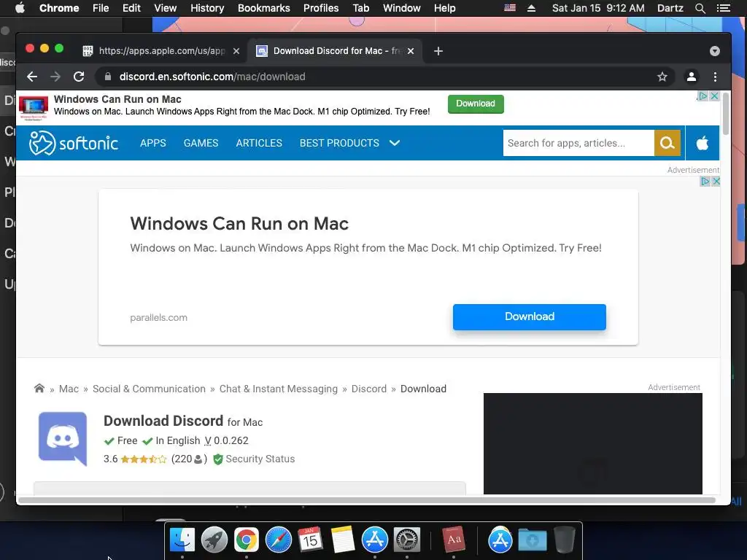Close the Download Discord tab
The width and height of the screenshot is (747, 560).
[411, 51]
